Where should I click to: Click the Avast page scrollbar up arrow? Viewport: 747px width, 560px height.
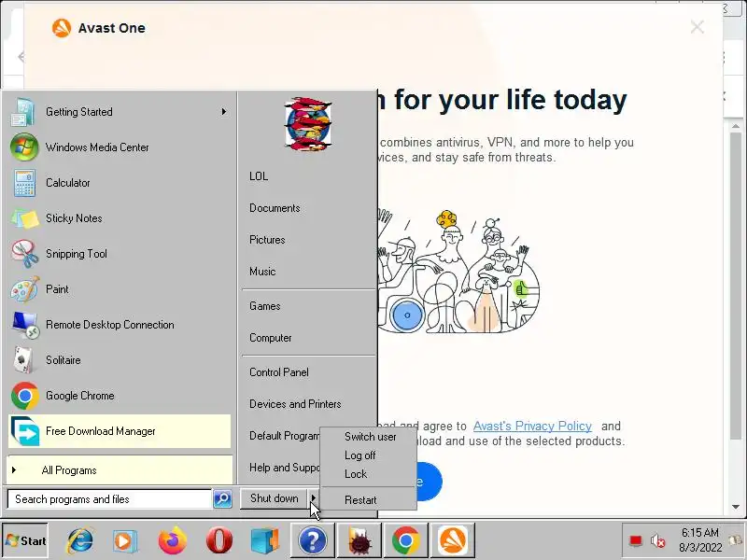[x=736, y=126]
